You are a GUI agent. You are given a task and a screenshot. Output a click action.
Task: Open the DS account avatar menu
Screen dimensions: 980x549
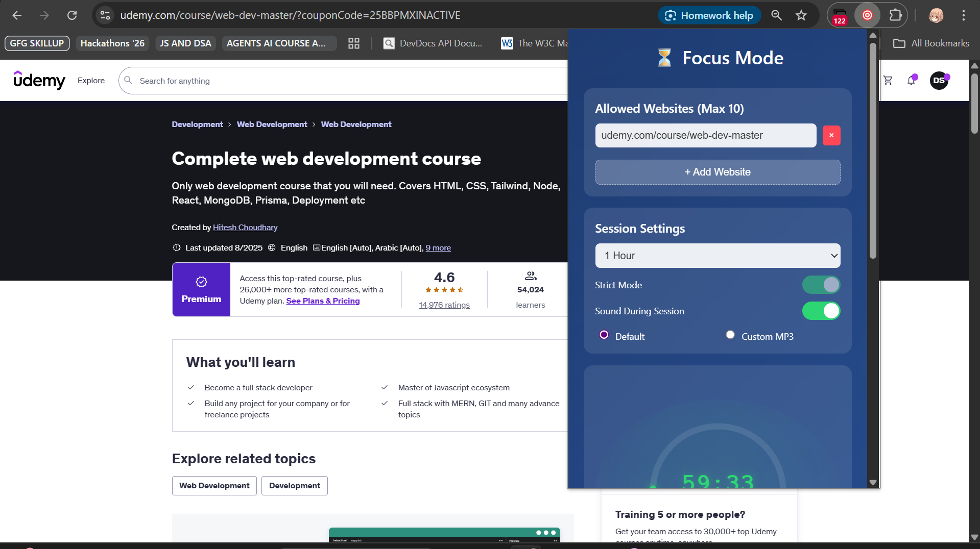[939, 81]
